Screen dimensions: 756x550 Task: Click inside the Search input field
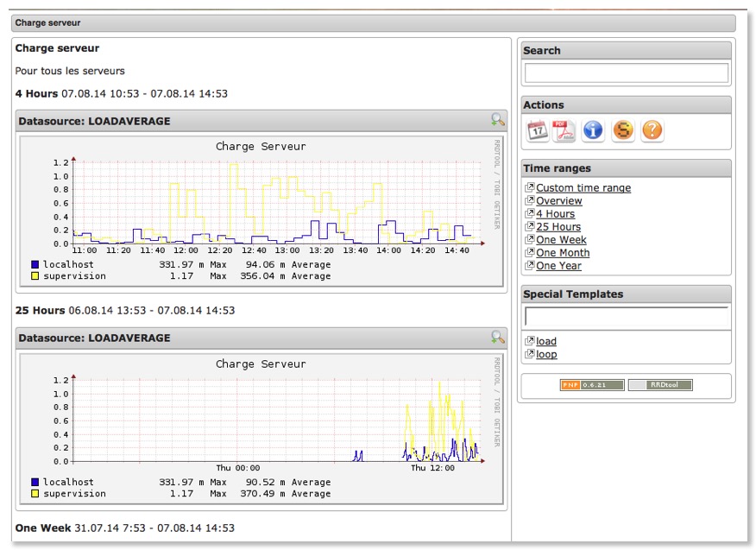tap(627, 73)
